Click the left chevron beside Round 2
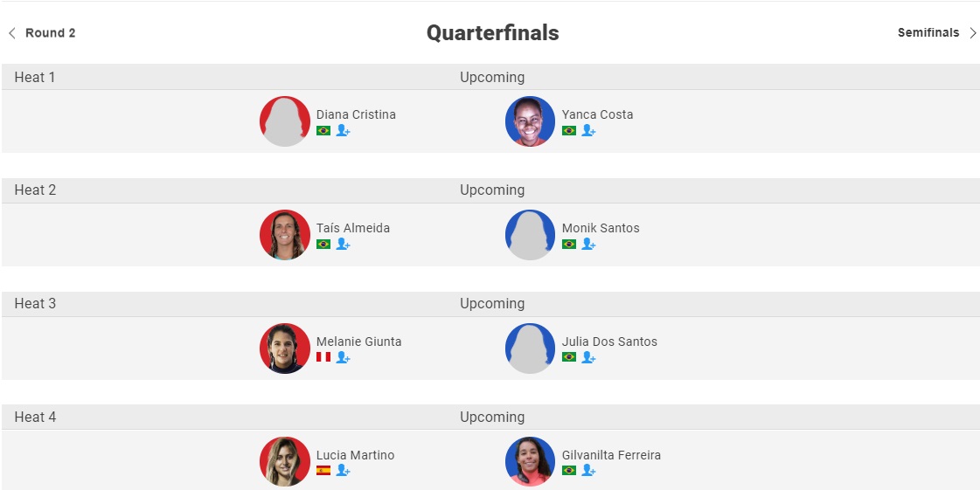 point(12,33)
